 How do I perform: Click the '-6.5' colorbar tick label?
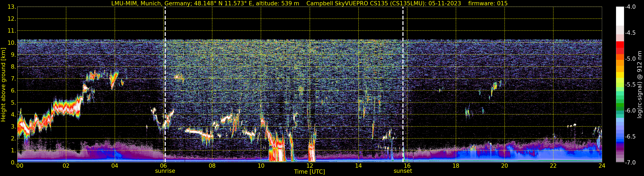click(x=630, y=136)
